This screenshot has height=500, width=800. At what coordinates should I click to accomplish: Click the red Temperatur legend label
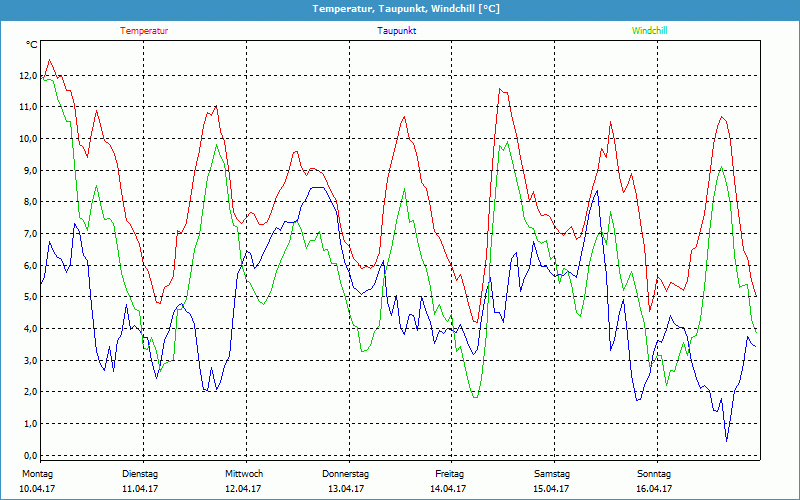pos(144,31)
